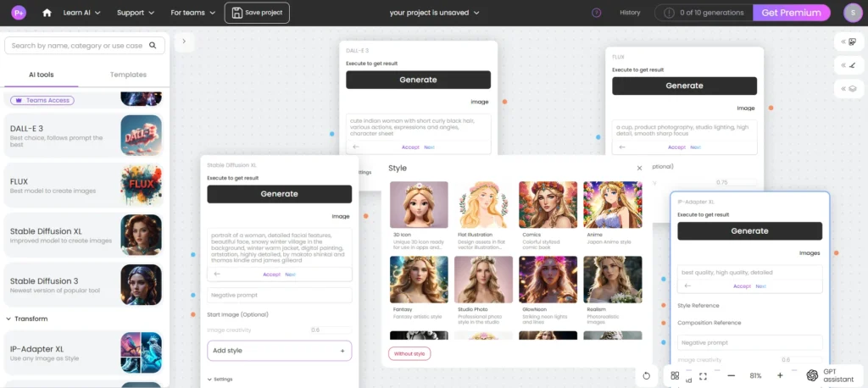Click Generate in the IP-Adapter XL node
This screenshot has height=388, width=868.
coord(749,231)
